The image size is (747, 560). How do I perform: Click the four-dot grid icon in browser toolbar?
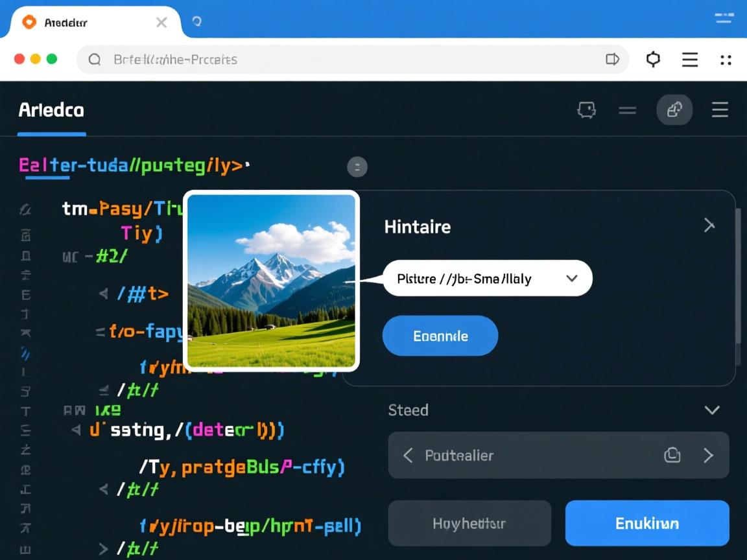726,60
